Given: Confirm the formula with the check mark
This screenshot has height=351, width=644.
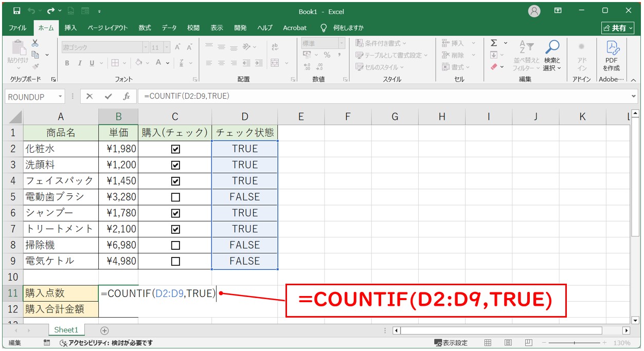Looking at the screenshot, I should coord(108,96).
